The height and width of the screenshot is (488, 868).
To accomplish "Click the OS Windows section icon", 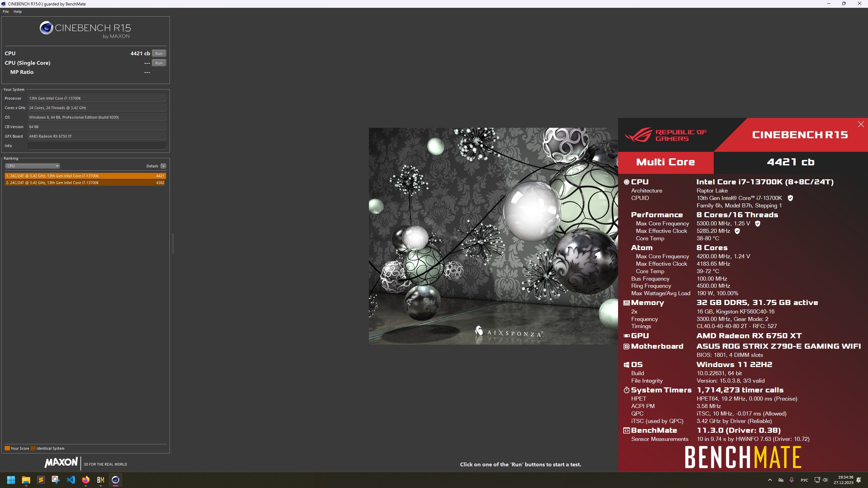I will coord(627,365).
